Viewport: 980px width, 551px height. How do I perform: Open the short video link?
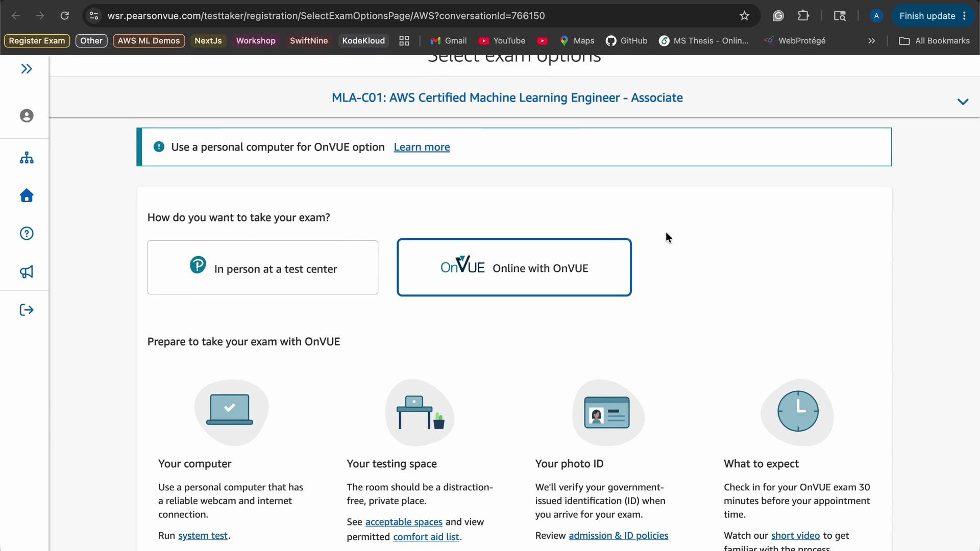[x=795, y=536]
